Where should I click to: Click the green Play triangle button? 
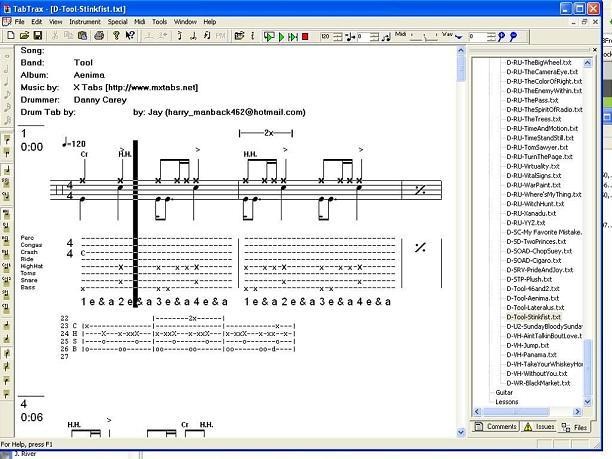coord(281,37)
